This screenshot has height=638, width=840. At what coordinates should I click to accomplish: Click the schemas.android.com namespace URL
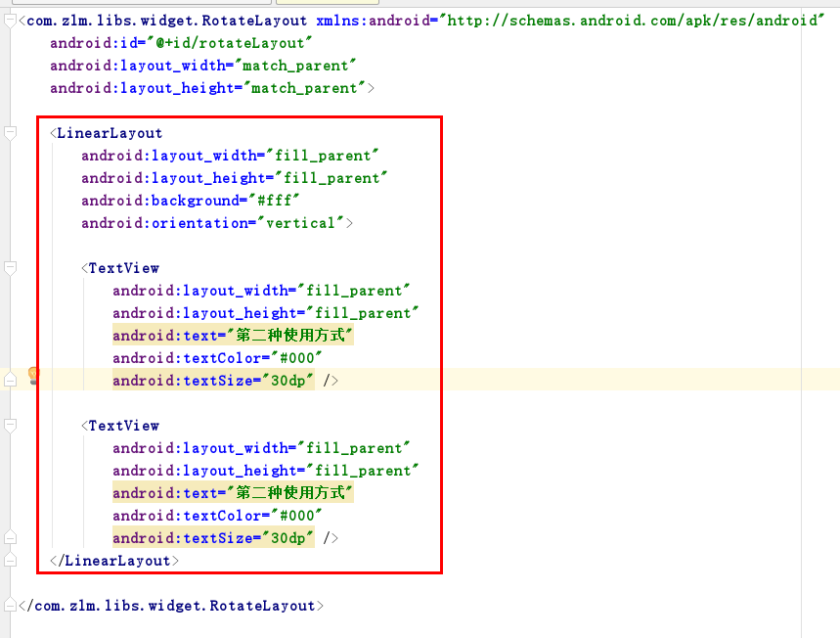coord(632,21)
